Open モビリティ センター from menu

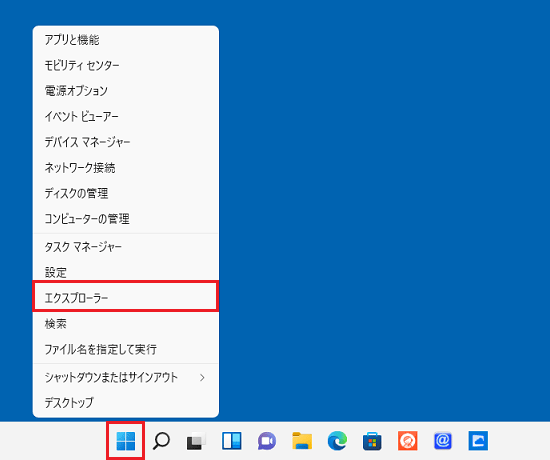click(126, 65)
